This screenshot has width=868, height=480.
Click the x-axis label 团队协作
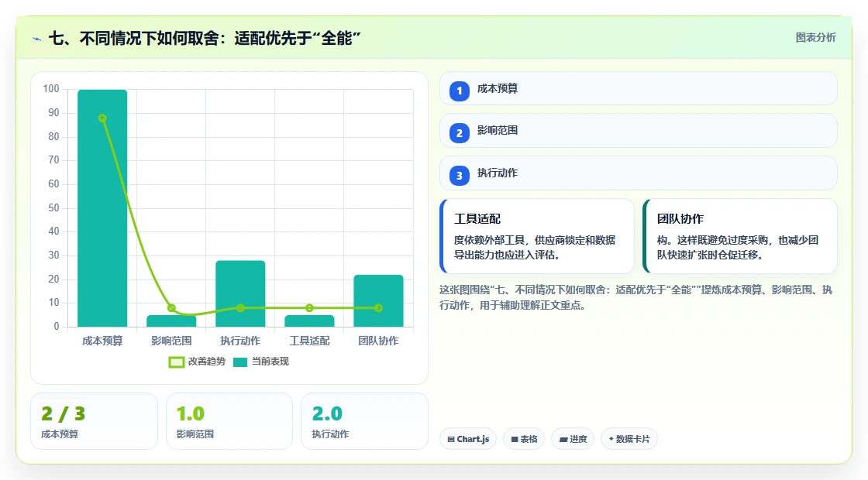click(x=379, y=341)
